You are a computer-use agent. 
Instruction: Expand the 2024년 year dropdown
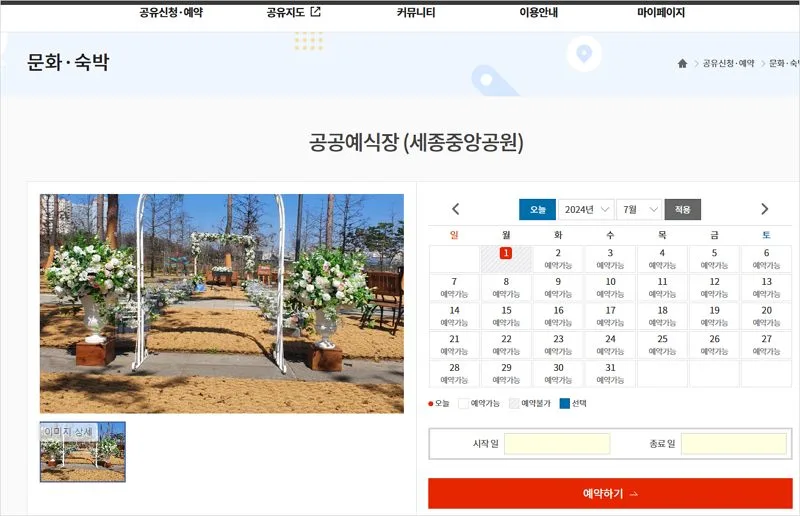click(x=586, y=209)
